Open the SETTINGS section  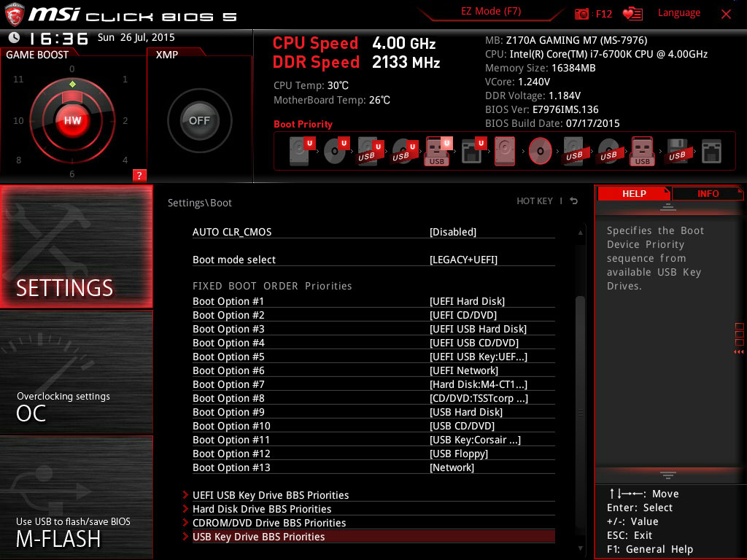tap(76, 246)
